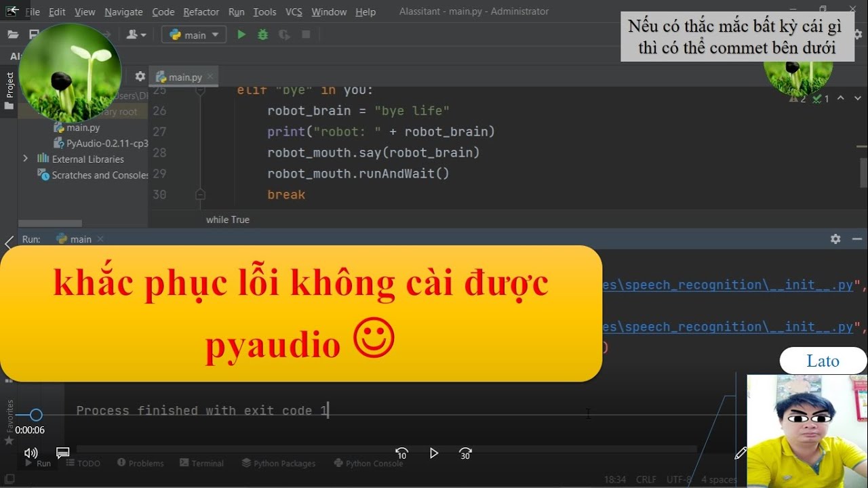Open the Python Packages tool window
The width and height of the screenshot is (868, 488).
[x=279, y=464]
